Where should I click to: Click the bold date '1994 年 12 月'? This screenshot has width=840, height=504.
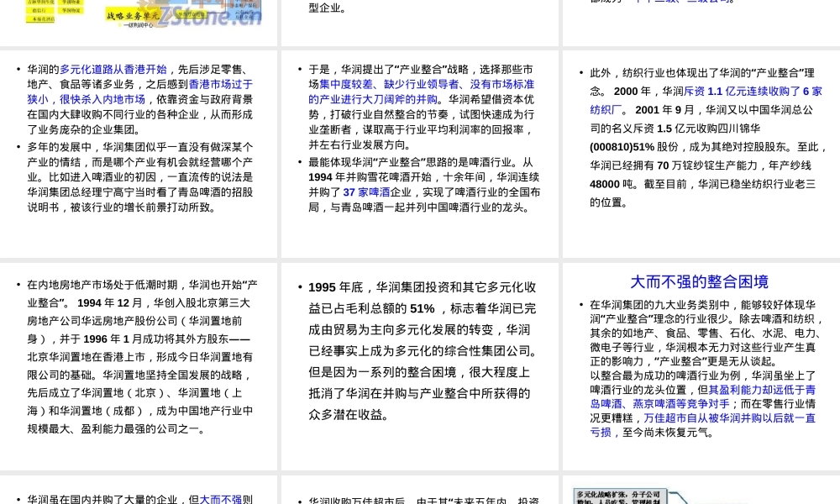tap(110, 302)
